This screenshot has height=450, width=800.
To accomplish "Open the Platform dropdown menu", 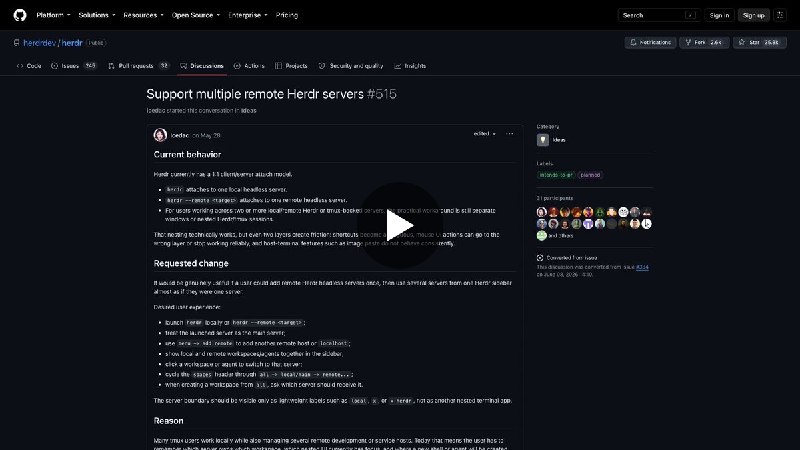I will click(53, 15).
